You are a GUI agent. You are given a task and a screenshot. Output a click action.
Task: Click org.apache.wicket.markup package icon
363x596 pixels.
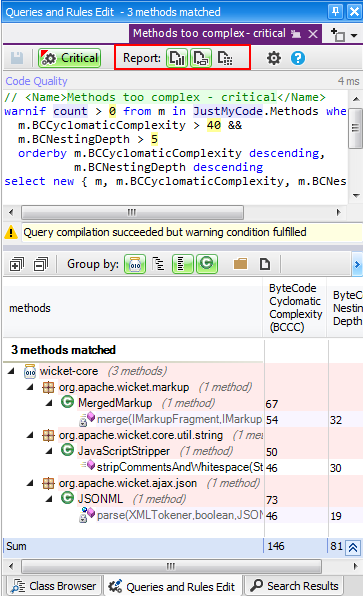point(48,387)
